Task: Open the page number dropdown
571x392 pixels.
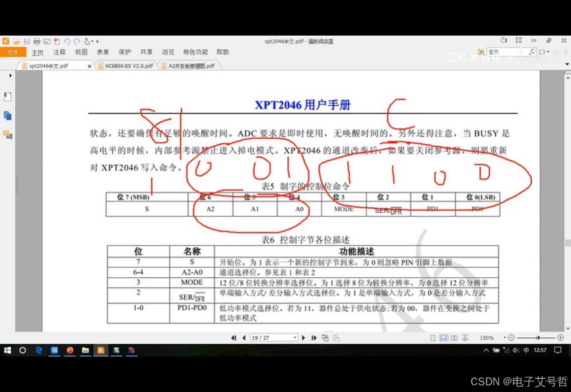Action: pyautogui.click(x=295, y=338)
